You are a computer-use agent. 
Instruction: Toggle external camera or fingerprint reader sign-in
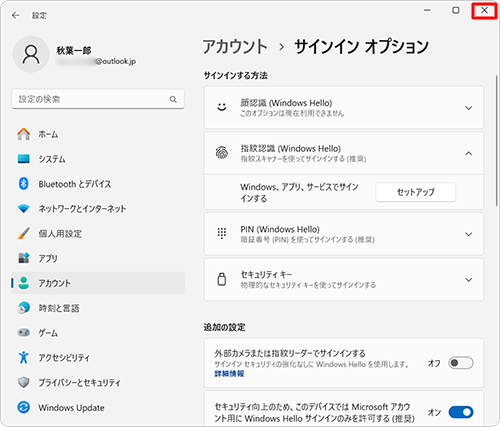point(461,363)
